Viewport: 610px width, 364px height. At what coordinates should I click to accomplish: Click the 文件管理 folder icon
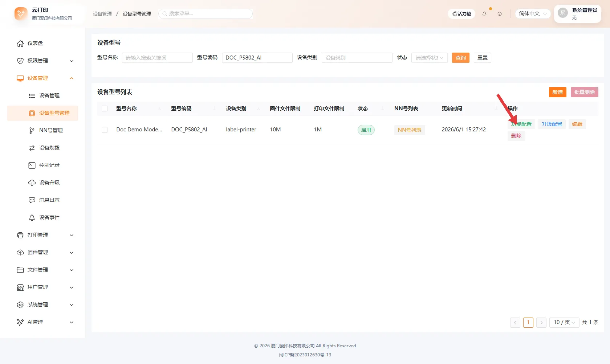[20, 270]
